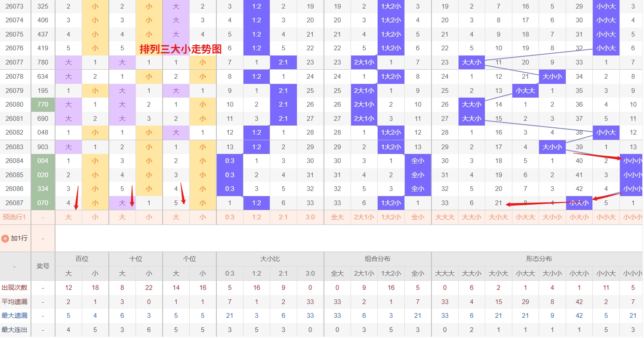This screenshot has width=644, height=338.
Task: Click the 形态分布 column group header
Action: [539, 259]
